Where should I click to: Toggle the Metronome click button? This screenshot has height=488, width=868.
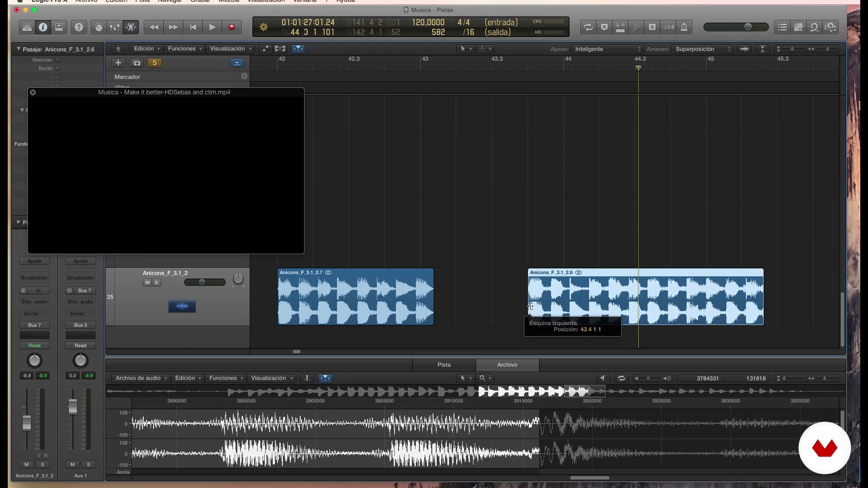(x=684, y=28)
